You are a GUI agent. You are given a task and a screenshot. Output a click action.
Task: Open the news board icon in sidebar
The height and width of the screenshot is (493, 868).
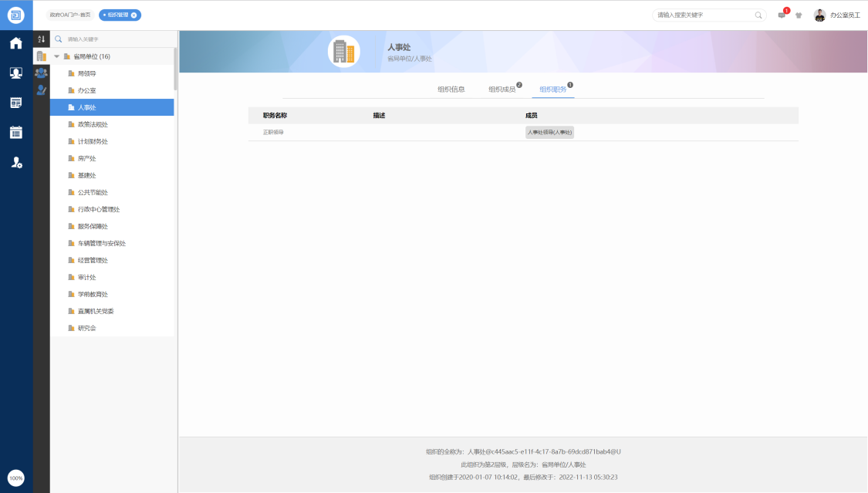point(15,103)
